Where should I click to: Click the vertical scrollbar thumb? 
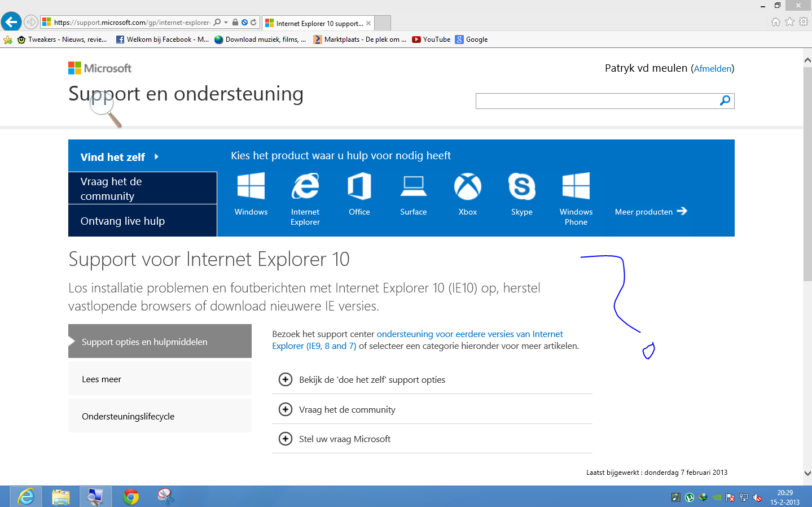coord(807,174)
